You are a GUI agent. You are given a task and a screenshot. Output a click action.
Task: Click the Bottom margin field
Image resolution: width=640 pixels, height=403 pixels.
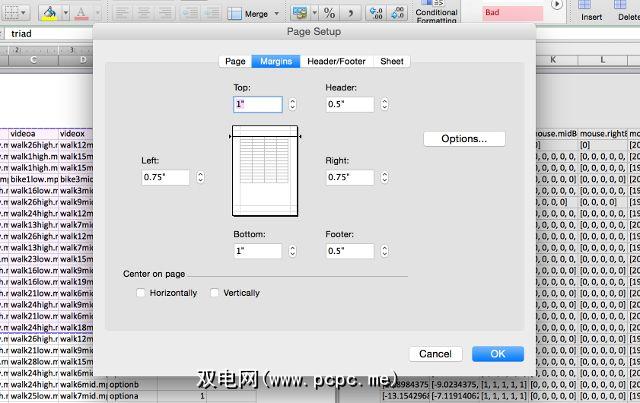[x=258, y=251]
